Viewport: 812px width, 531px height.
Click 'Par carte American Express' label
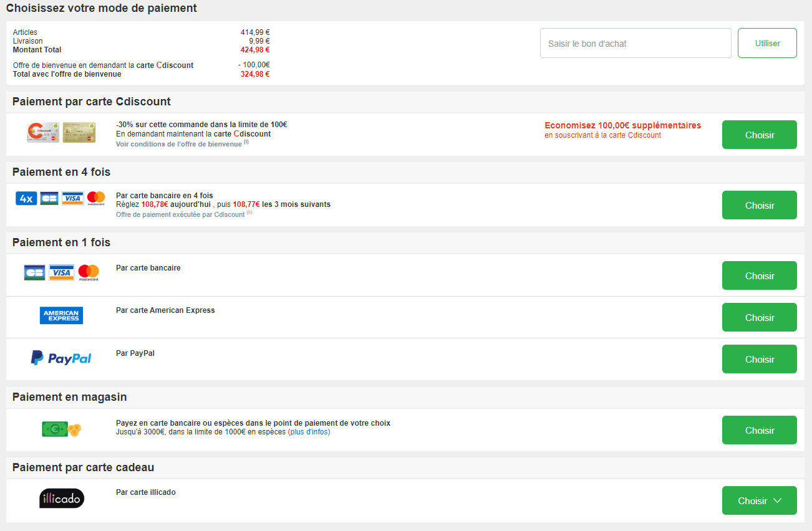[165, 310]
